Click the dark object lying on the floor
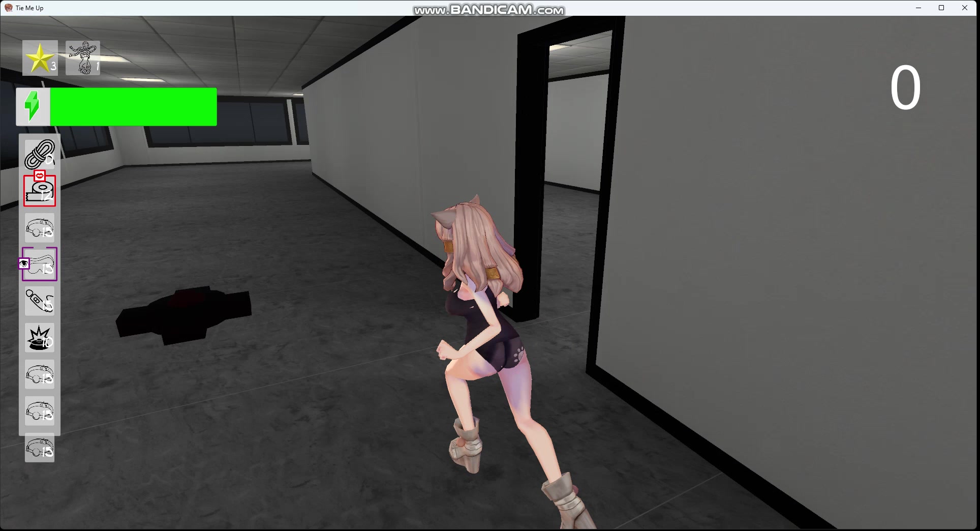This screenshot has height=531, width=980. pos(184,315)
